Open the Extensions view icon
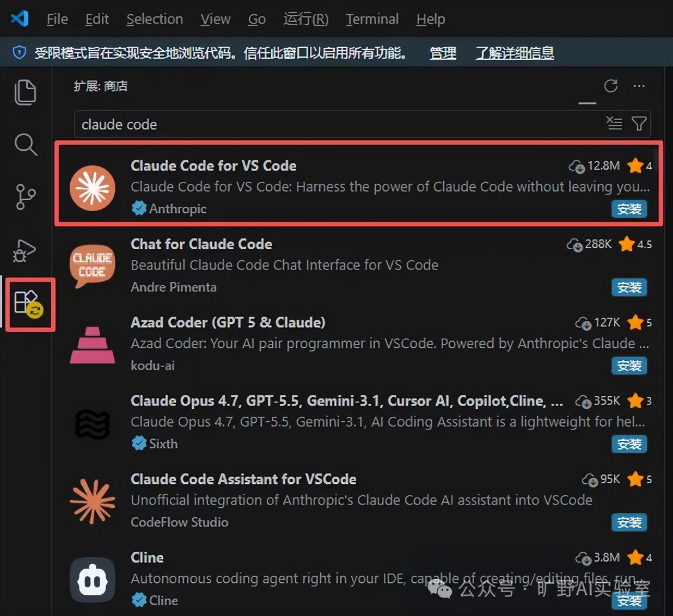Screen dimensions: 673x616 28,304
